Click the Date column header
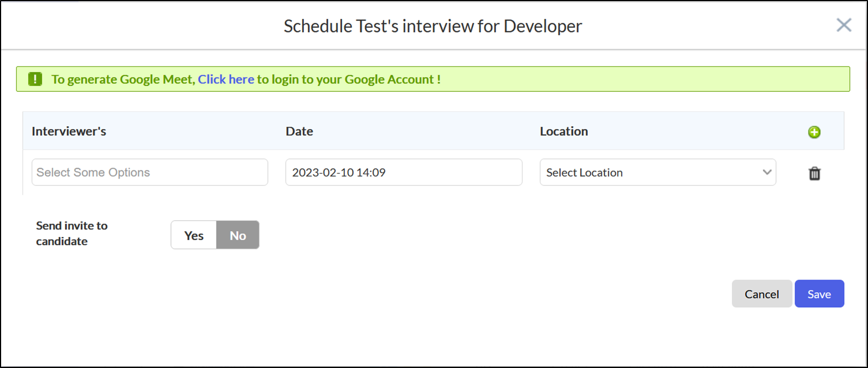This screenshot has height=368, width=868. click(299, 131)
